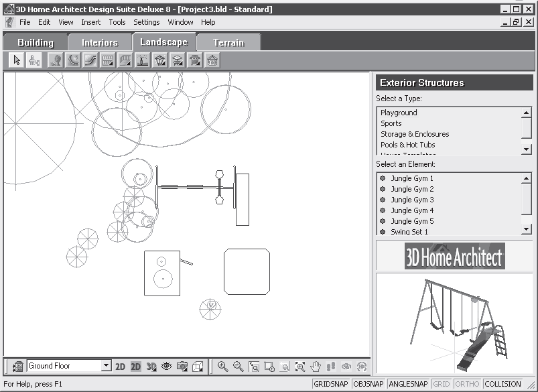This screenshot has width=538, height=392.
Task: Switch to the Terrain tab
Action: 228,42
